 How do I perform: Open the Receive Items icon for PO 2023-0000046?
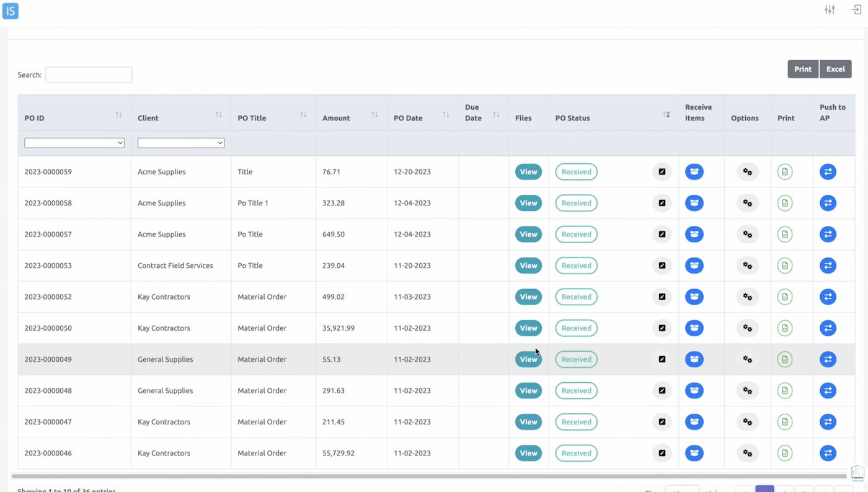point(694,453)
